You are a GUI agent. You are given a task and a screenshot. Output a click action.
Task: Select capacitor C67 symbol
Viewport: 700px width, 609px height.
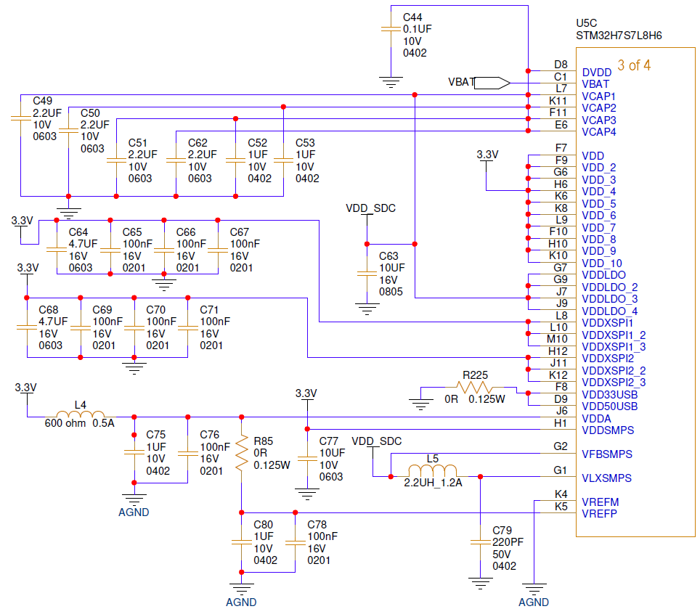(218, 250)
